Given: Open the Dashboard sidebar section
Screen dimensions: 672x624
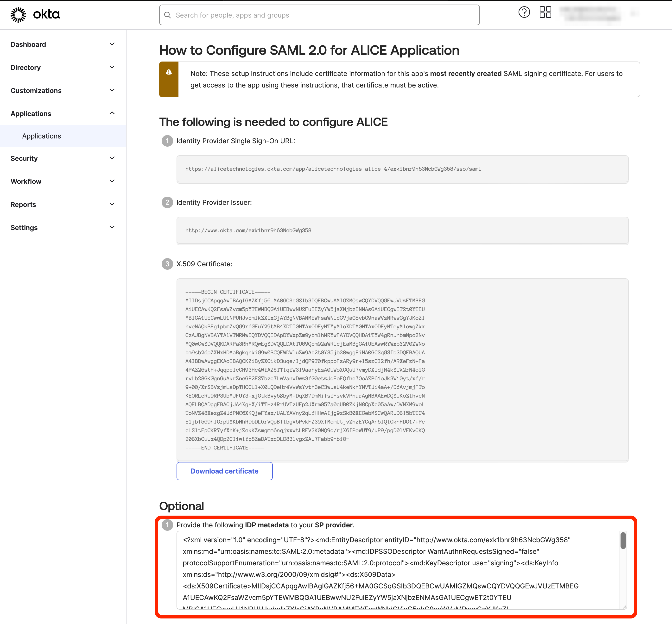Looking at the screenshot, I should coord(63,44).
